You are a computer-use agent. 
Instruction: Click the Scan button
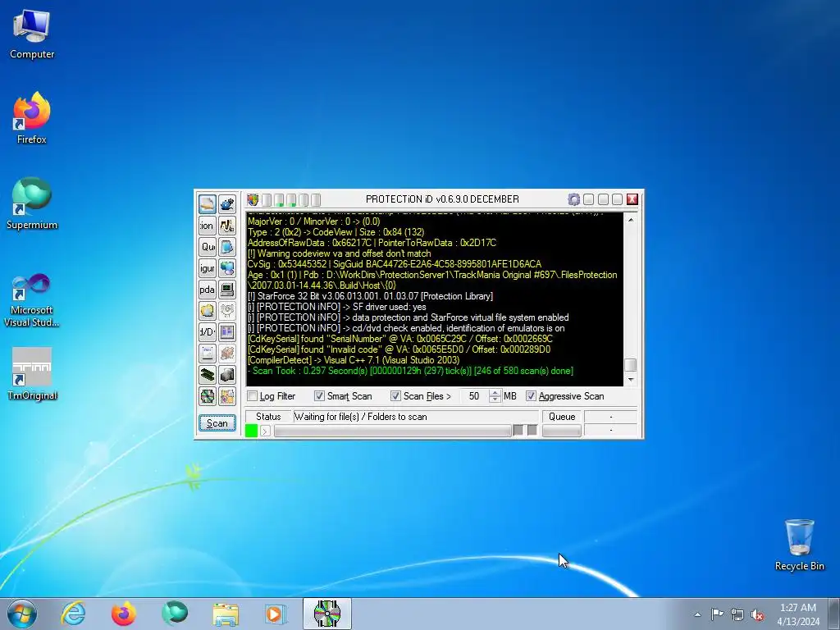tap(217, 423)
